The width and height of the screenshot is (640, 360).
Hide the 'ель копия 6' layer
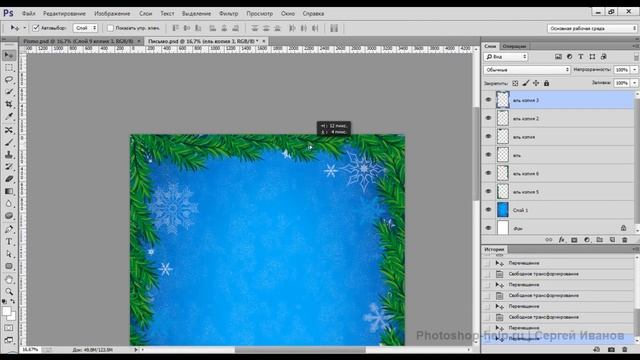[x=488, y=173]
